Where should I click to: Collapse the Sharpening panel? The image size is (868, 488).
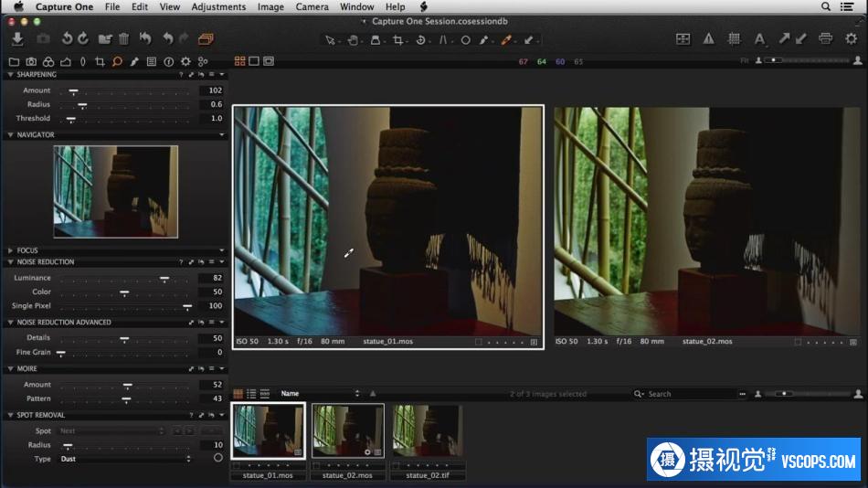(11, 74)
